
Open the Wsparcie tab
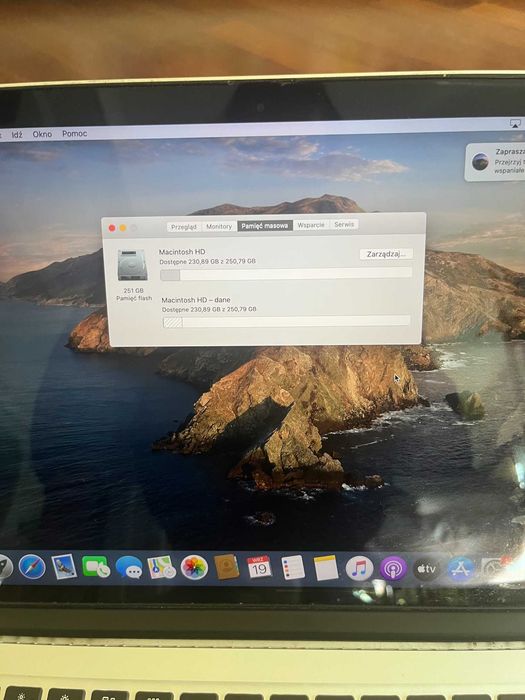tap(311, 225)
